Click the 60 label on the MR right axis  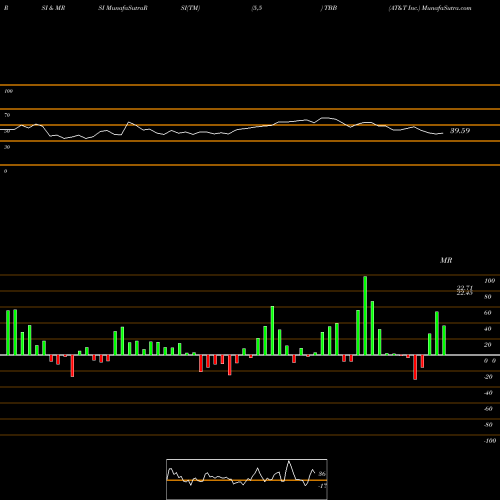[488, 313]
